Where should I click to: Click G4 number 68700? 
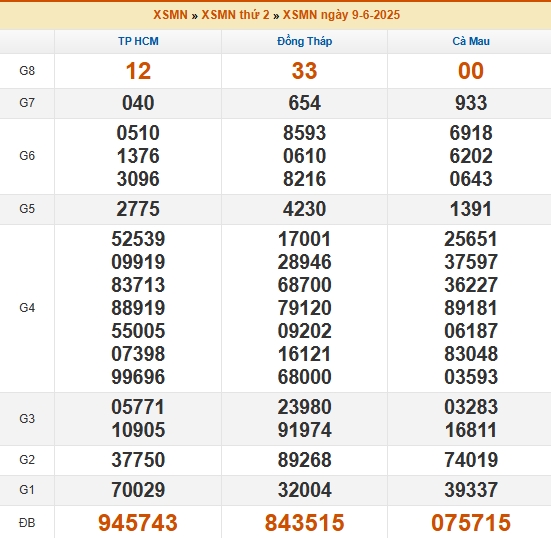304,285
